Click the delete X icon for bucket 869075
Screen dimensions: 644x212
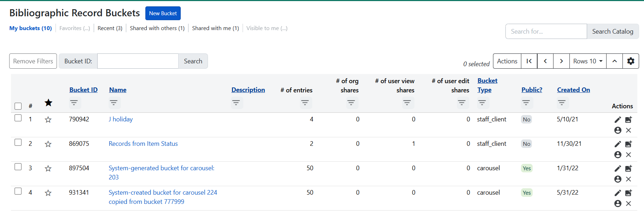click(x=628, y=155)
